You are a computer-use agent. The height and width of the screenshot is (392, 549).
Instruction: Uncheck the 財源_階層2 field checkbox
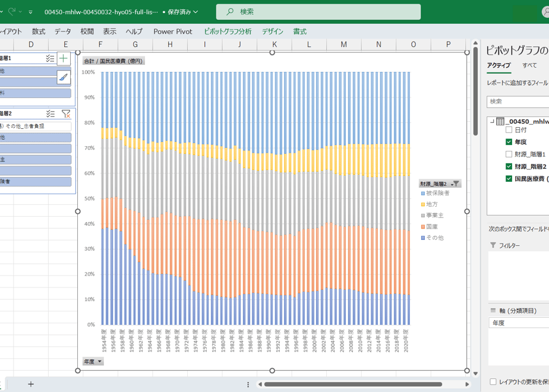[509, 166]
